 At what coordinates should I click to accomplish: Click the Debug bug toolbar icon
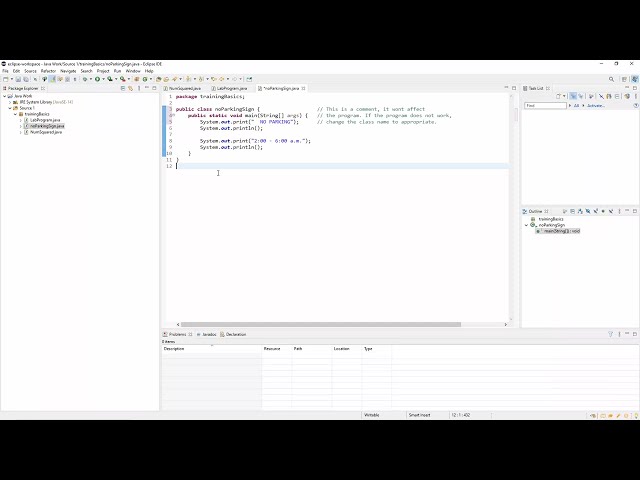point(85,79)
